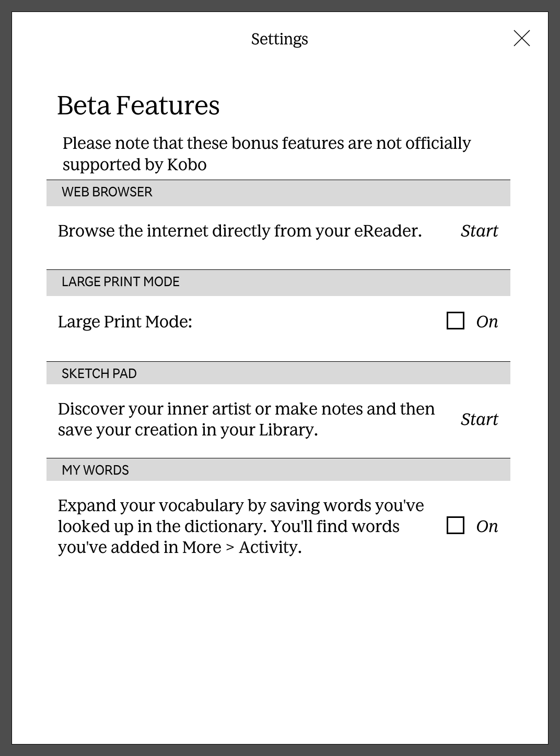Click the 'Discover your inner artist' description
The width and height of the screenshot is (560, 756).
(x=246, y=419)
